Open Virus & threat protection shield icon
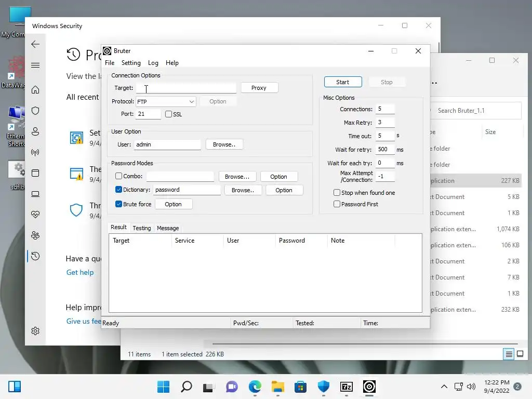This screenshot has width=532, height=399. click(35, 111)
